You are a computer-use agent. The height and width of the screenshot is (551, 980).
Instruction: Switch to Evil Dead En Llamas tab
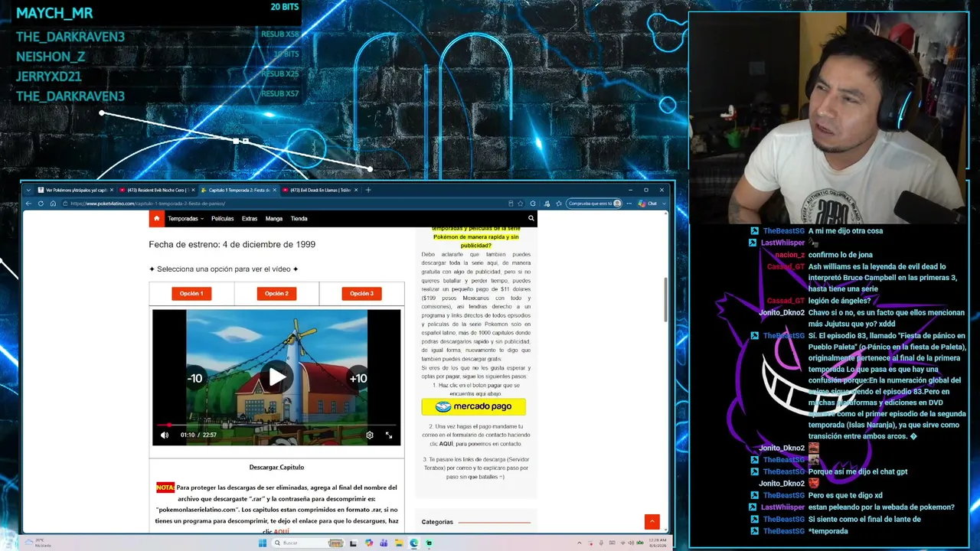point(320,190)
